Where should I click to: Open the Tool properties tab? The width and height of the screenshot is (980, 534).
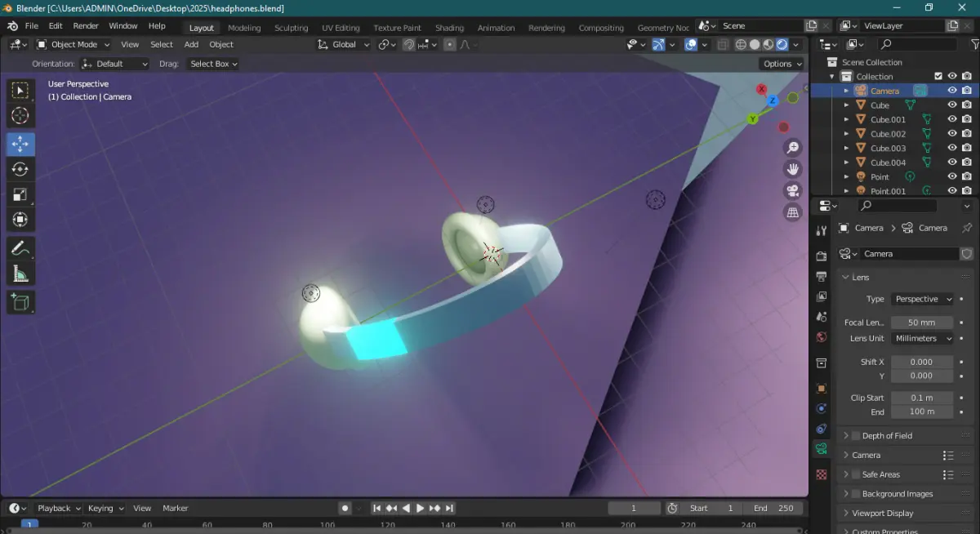click(822, 231)
